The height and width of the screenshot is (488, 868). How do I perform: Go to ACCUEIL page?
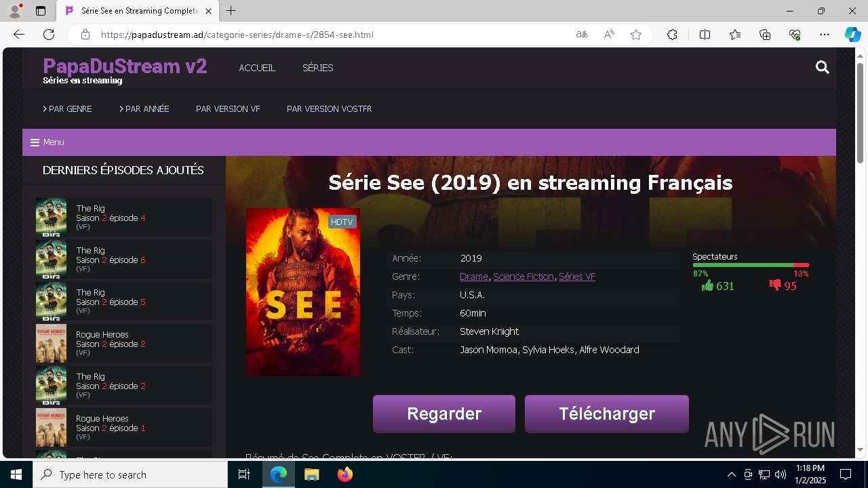tap(257, 68)
